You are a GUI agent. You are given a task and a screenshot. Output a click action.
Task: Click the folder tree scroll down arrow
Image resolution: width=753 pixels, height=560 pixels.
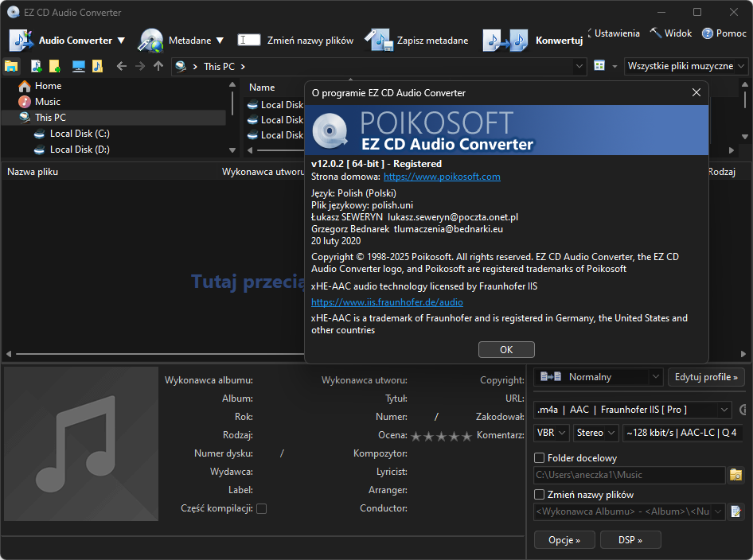[x=232, y=150]
